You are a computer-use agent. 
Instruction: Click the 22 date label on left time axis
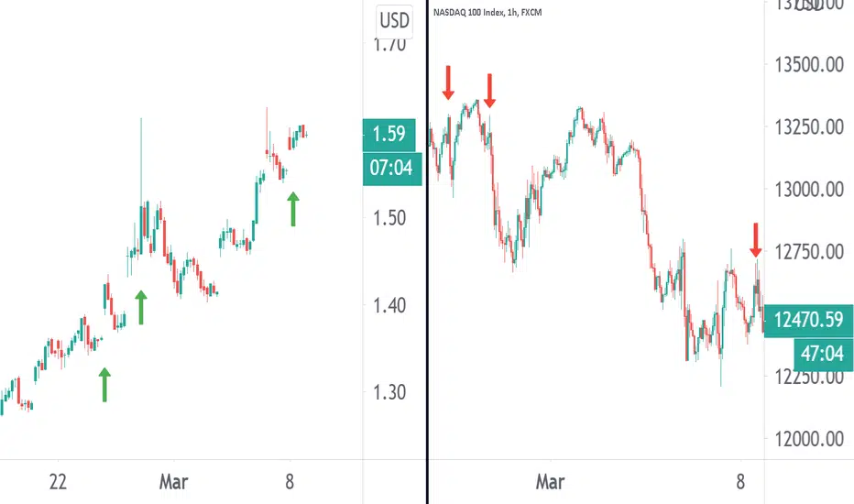[x=58, y=482]
